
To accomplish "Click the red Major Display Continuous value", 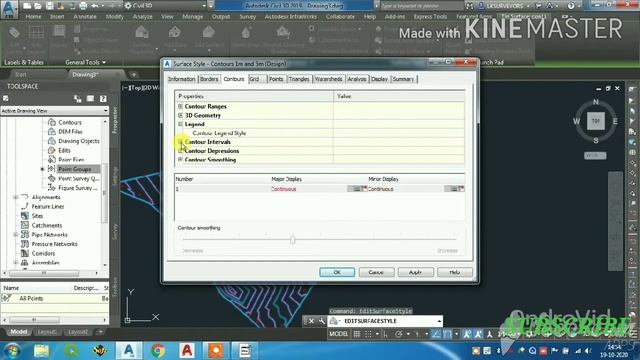I will click(284, 189).
